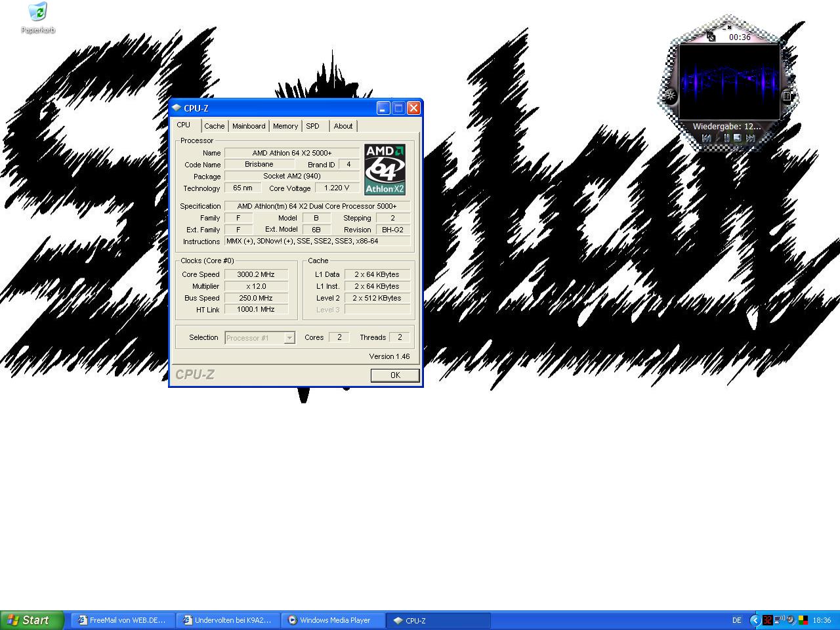Click the L1 Inst. 2 x 64 KBytes value
The image size is (840, 630).
point(377,286)
